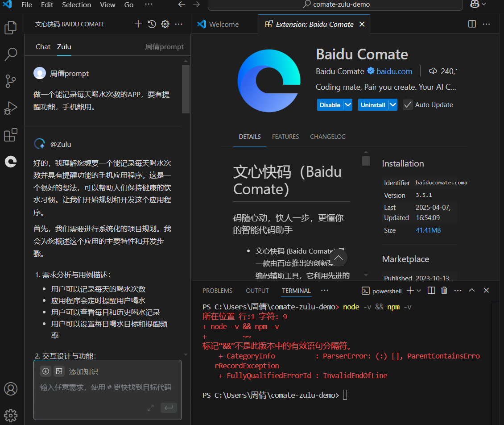The image size is (504, 425).
Task: Switch to the CHANGELOG tab
Action: [x=328, y=137]
